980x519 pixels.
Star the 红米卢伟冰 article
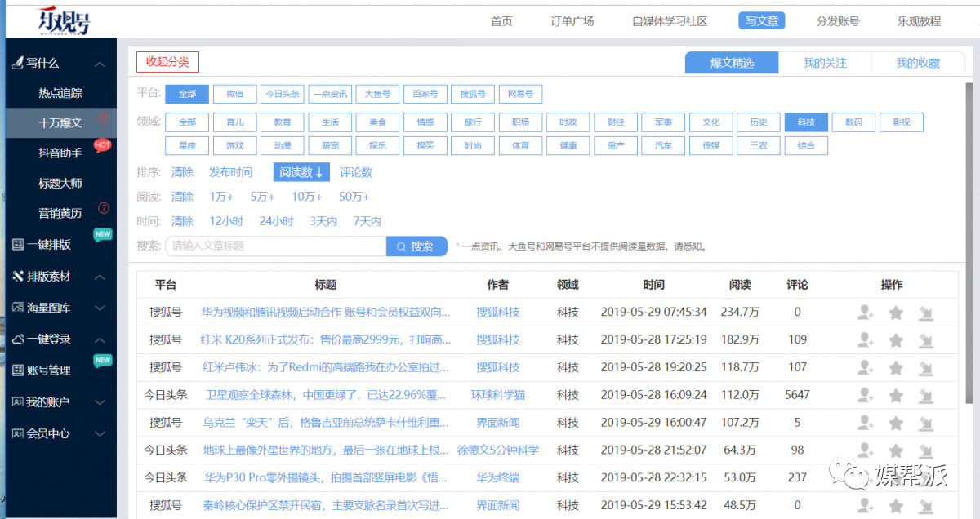tap(896, 368)
